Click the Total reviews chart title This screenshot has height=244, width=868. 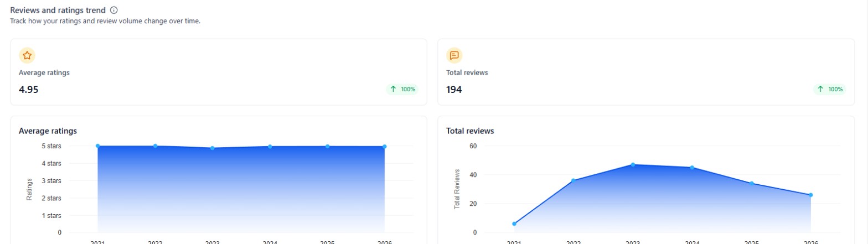pos(470,131)
